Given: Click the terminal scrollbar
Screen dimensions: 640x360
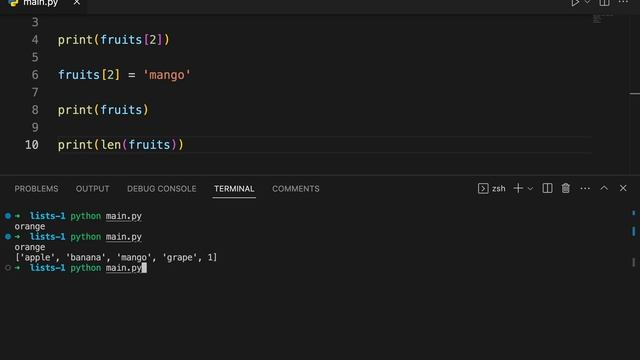Looking at the screenshot, I should point(633,239).
